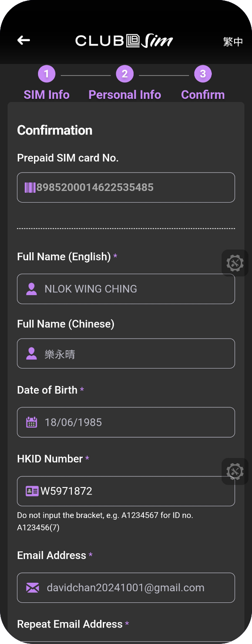Open Confirm step label
The width and height of the screenshot is (252, 644).
coord(203,95)
